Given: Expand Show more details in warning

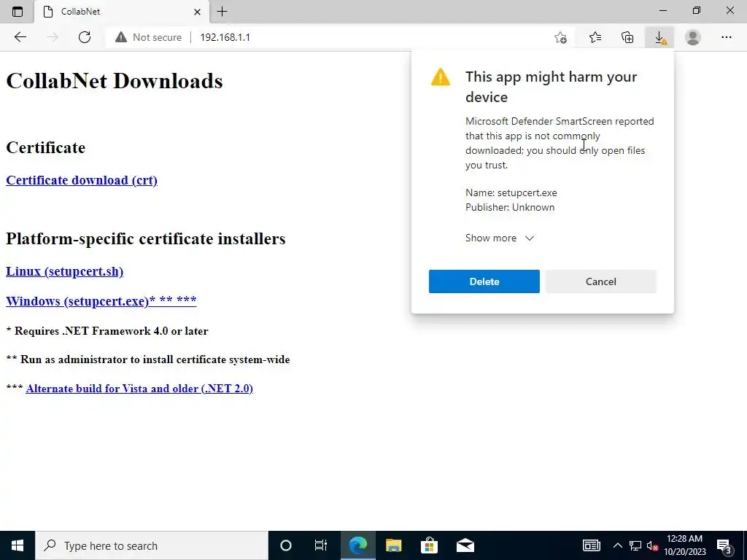Looking at the screenshot, I should [x=500, y=238].
